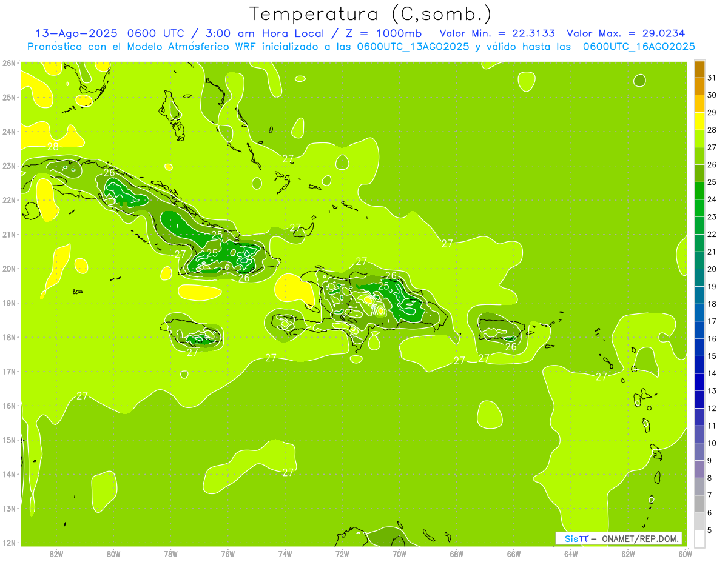
Task: Click the title "Temperatura (C,somb.)"
Action: coord(371,14)
